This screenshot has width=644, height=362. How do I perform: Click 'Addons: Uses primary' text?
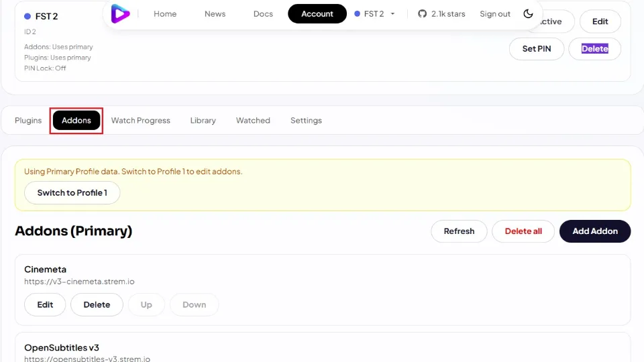coord(58,47)
